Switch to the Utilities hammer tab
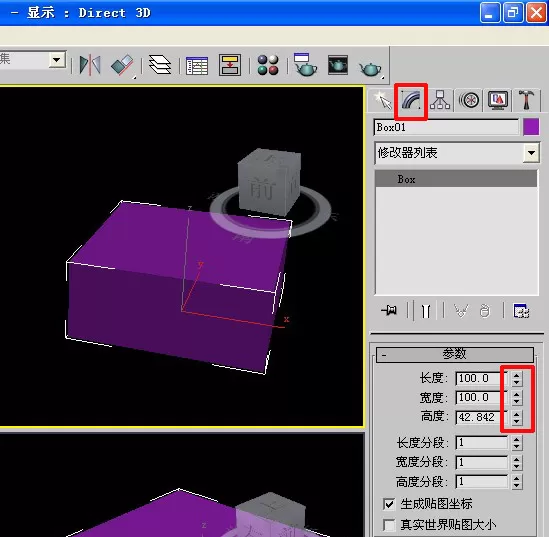The width and height of the screenshot is (549, 537). click(526, 100)
